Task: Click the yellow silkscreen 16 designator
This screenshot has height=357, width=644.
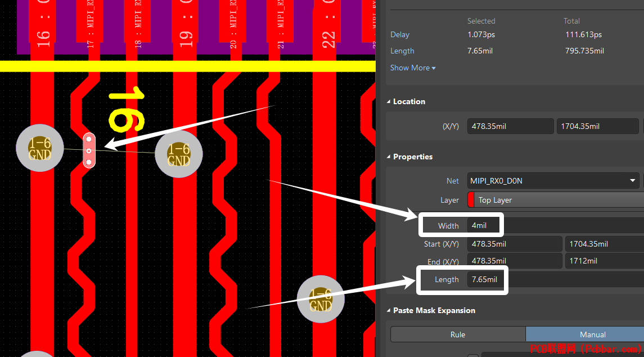Action: coord(127,109)
